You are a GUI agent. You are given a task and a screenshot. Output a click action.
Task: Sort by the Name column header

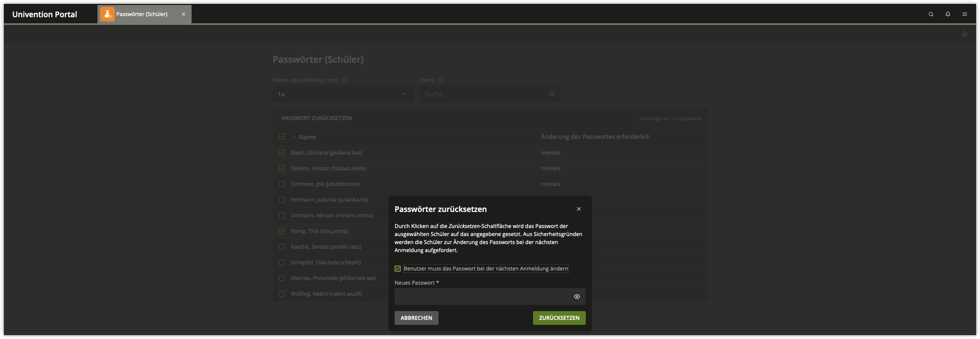click(x=307, y=137)
